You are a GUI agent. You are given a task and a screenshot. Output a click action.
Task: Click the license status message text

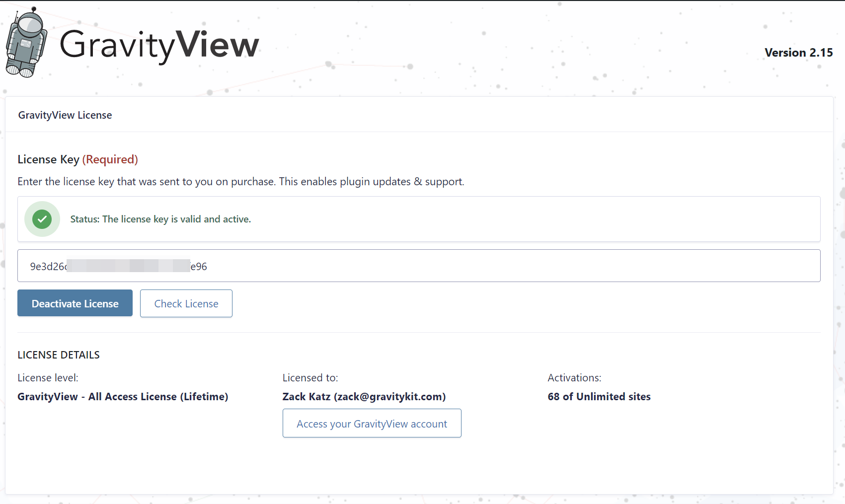[160, 219]
